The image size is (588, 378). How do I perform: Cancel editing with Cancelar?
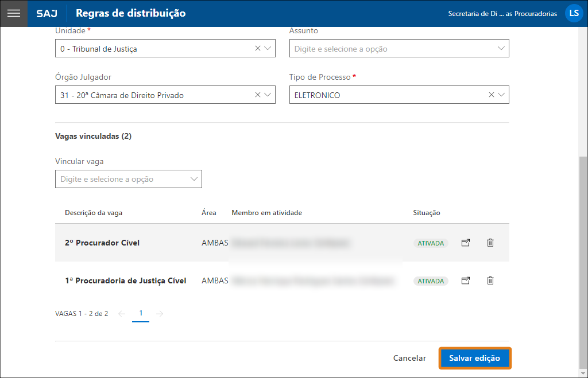click(x=409, y=357)
